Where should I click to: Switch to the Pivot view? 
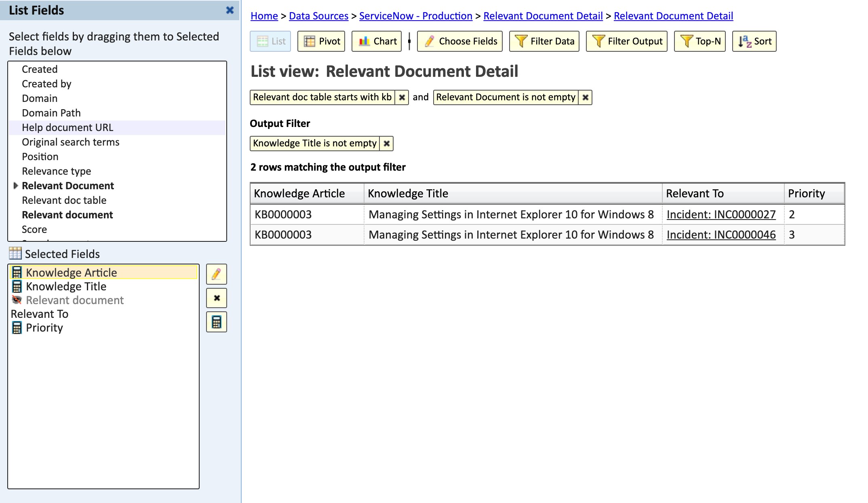pos(321,41)
